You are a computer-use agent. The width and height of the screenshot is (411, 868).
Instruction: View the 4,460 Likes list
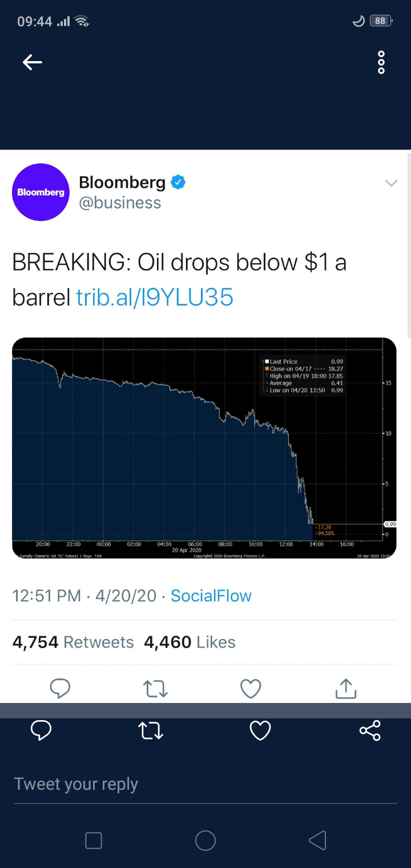tap(190, 642)
